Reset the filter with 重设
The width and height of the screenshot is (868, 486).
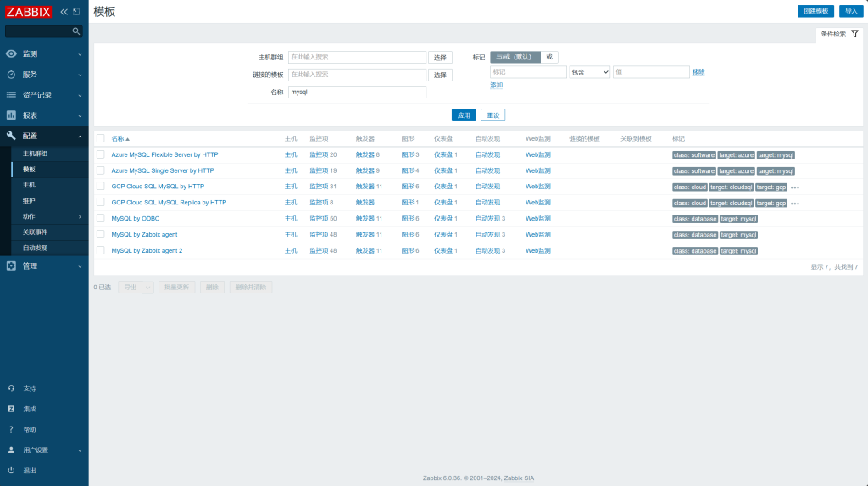pos(492,115)
